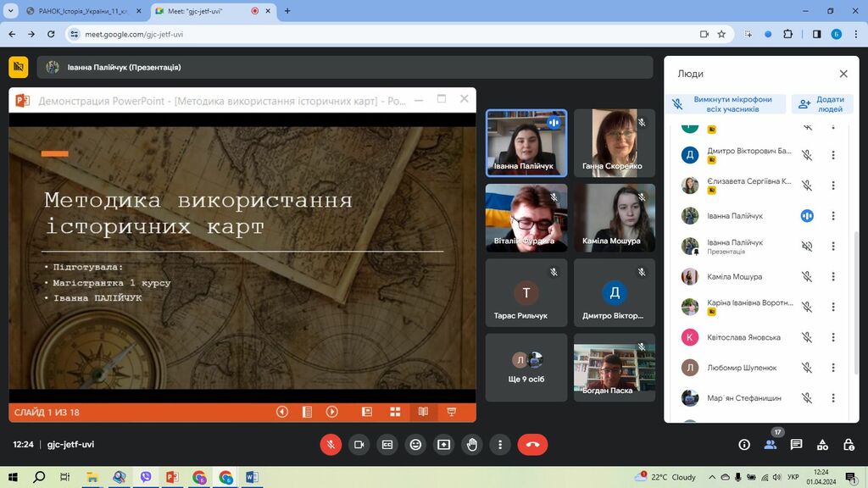The height and width of the screenshot is (488, 868).
Task: Open the chat panel icon
Action: 796,444
